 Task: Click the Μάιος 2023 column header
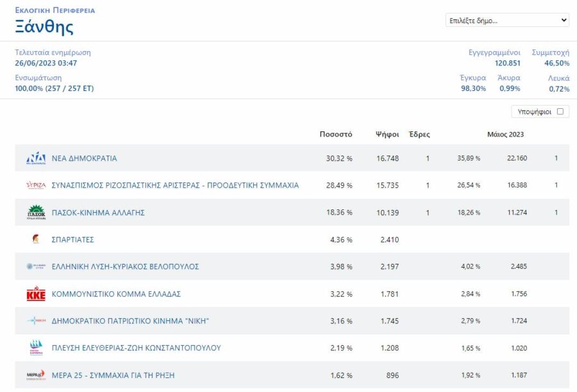(x=505, y=135)
